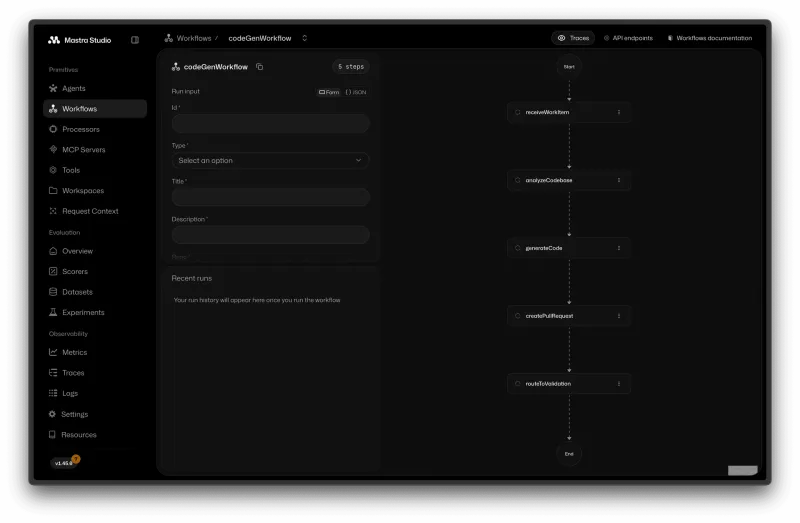Screen dimensions: 800x523
Task: Click the Traces button in header
Action: [573, 38]
